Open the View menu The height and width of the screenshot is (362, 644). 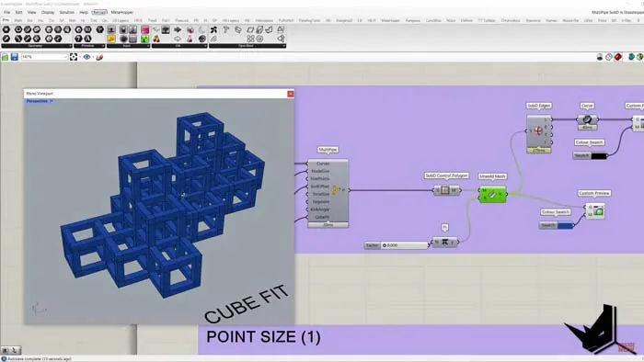[31, 12]
